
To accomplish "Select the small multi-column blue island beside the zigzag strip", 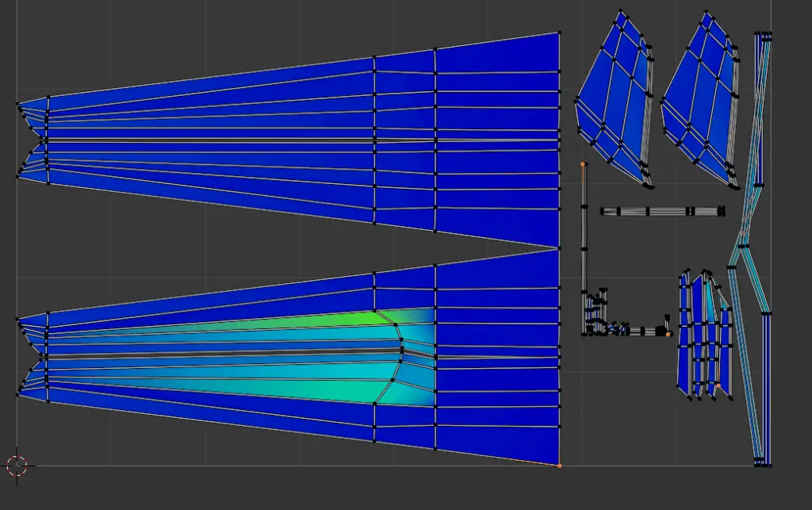I will tap(705, 335).
